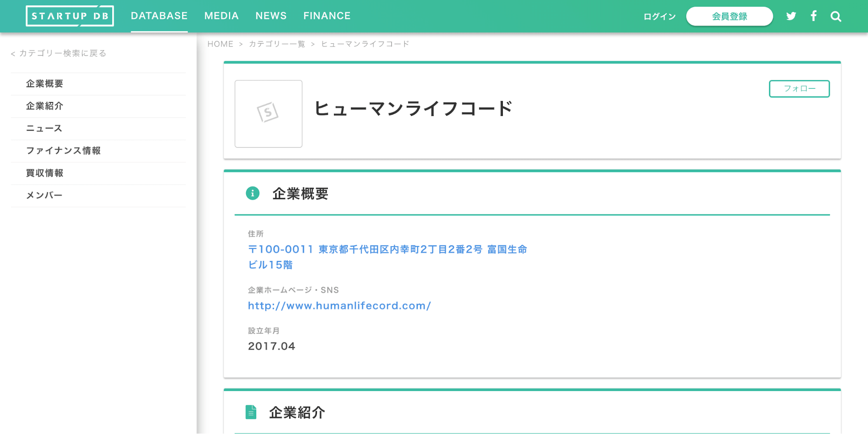Click the STARTUP DB logo
Viewport: 868px width, 434px height.
(70, 16)
